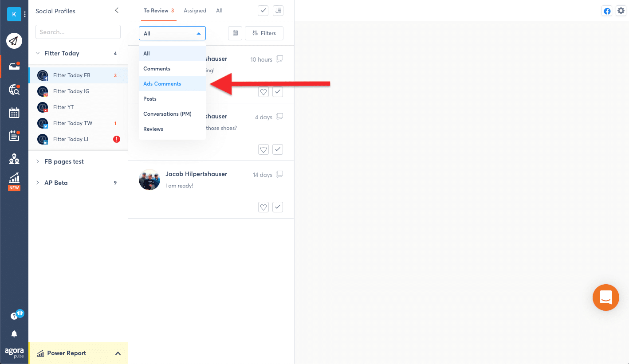The height and width of the screenshot is (364, 629).
Task: Click the red alert icon on Fitter Today LI
Action: pos(117,139)
